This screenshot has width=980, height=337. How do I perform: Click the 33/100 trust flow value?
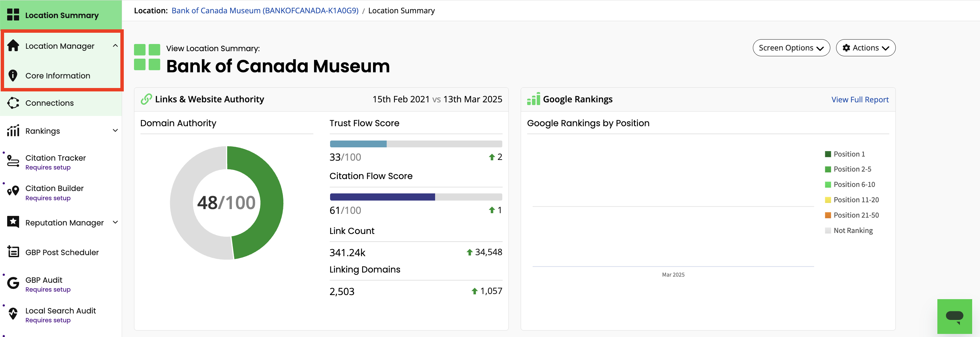(x=345, y=157)
